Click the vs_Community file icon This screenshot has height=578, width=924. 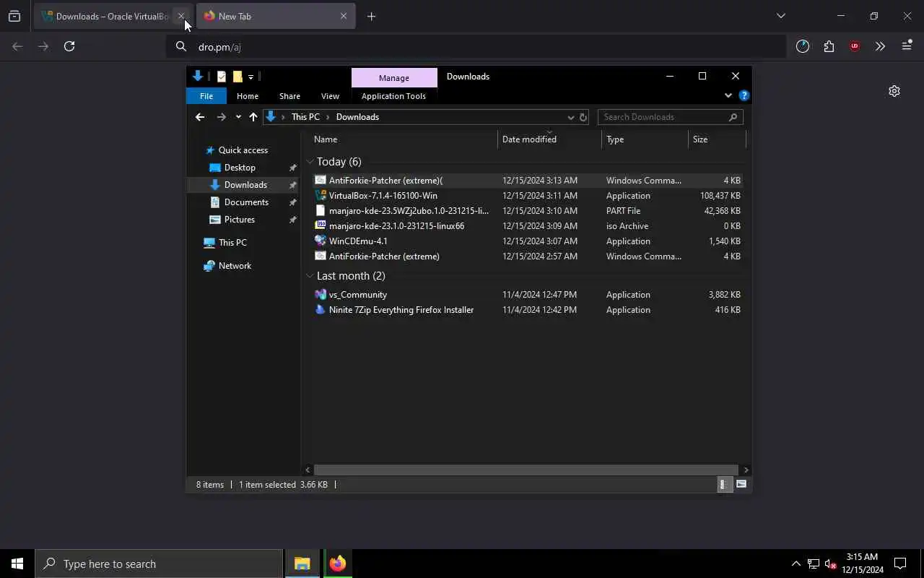point(321,295)
